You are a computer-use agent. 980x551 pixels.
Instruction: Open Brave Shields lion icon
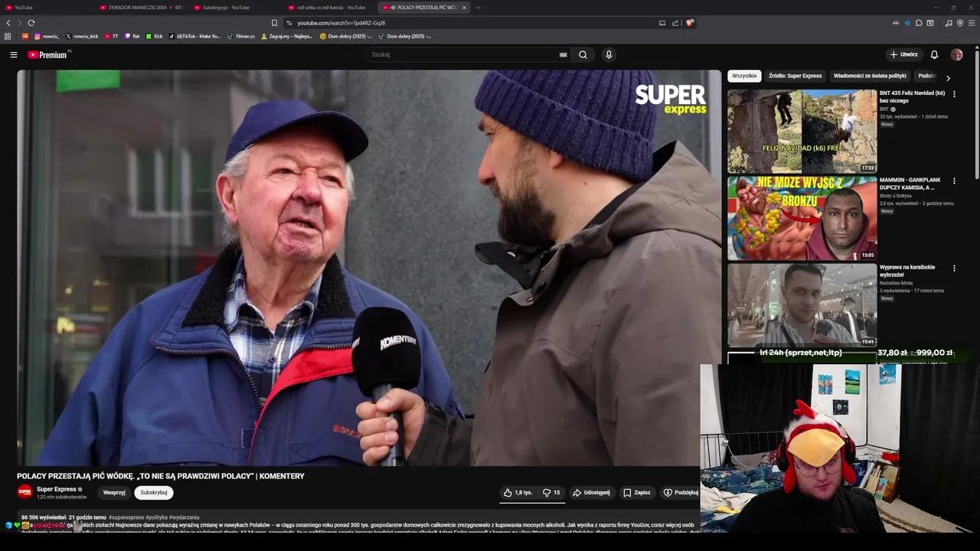689,23
